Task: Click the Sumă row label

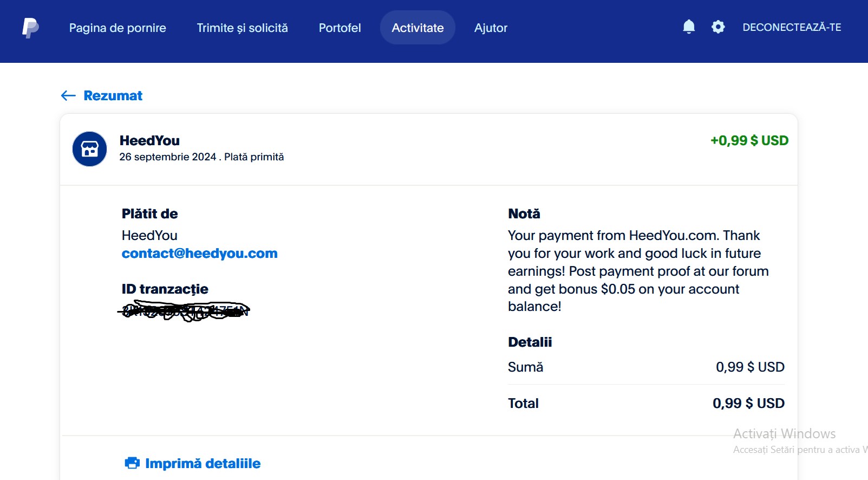Action: [x=525, y=367]
